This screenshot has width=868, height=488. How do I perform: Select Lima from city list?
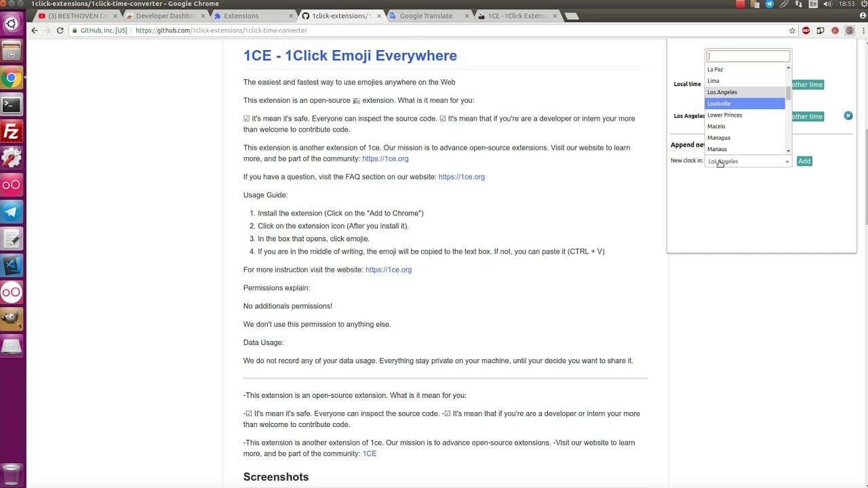pyautogui.click(x=745, y=81)
